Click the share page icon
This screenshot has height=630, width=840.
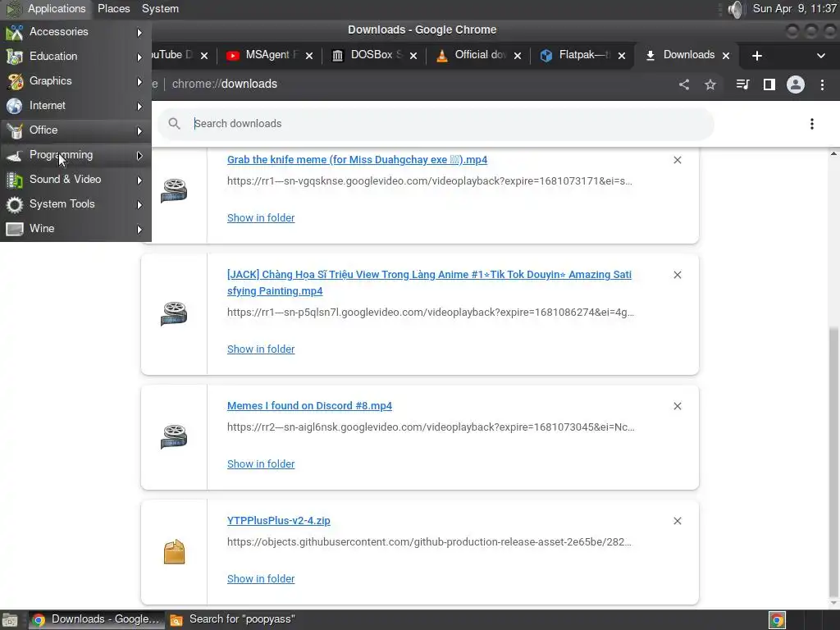coord(684,84)
